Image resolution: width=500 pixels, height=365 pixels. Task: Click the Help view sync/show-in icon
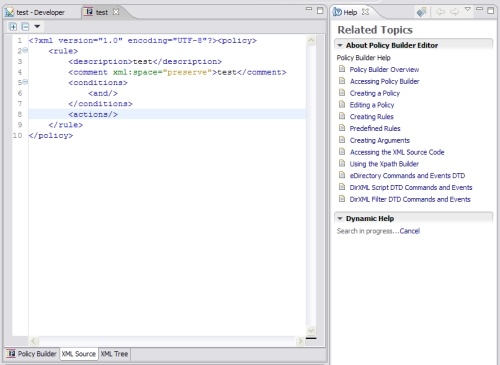[x=422, y=12]
